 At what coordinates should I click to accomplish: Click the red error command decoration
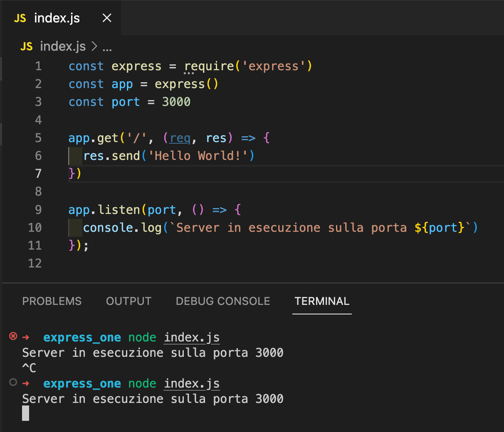[13, 336]
